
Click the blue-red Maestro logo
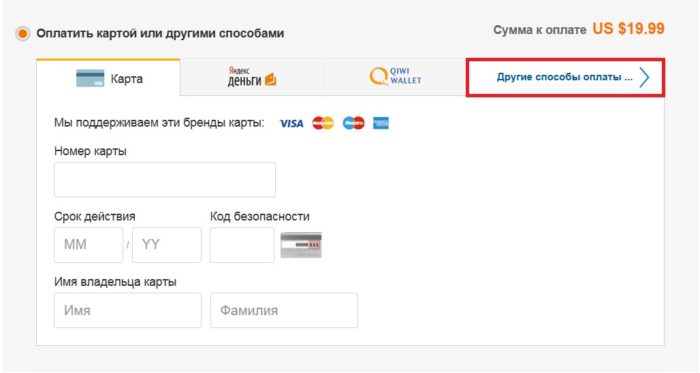(x=354, y=123)
